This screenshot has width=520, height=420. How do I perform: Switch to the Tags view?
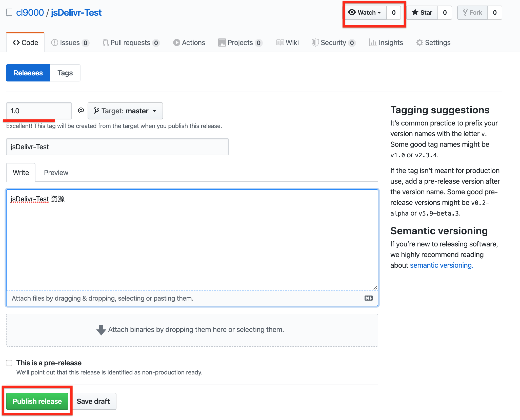[65, 73]
